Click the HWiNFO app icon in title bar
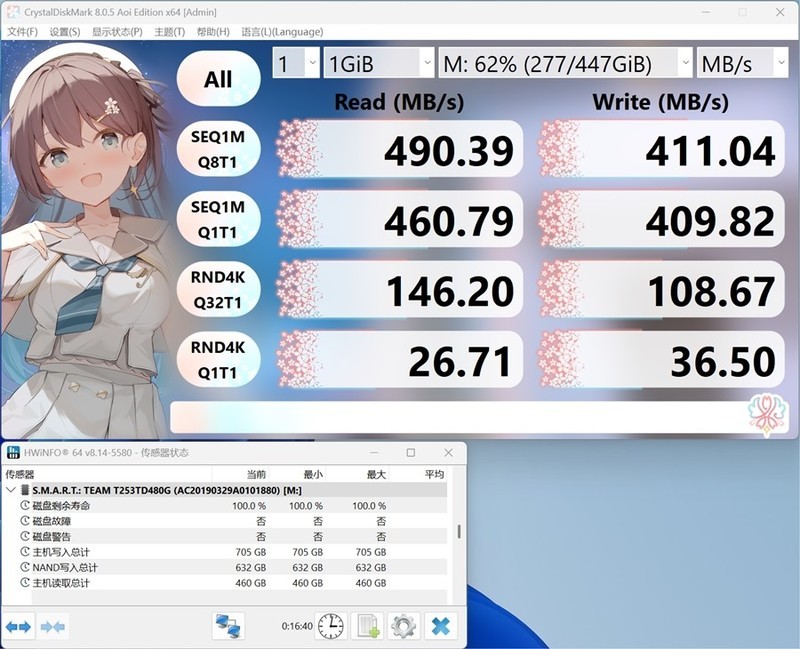This screenshot has height=649, width=800. coord(13,453)
